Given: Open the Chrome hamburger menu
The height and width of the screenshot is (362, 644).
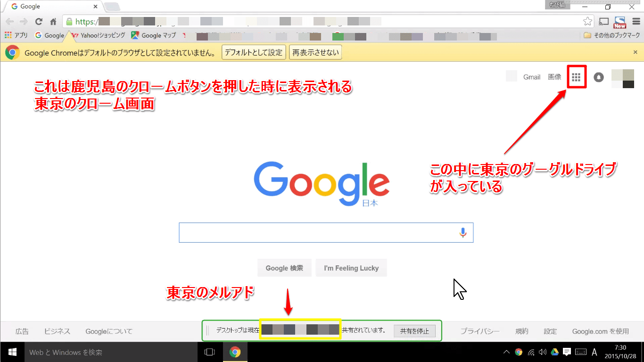Looking at the screenshot, I should [x=636, y=22].
